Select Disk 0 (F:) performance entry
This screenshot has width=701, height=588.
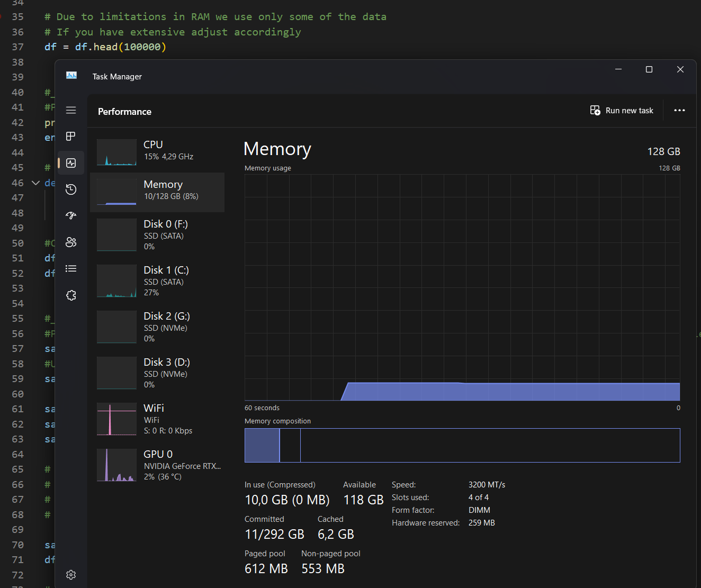[157, 235]
